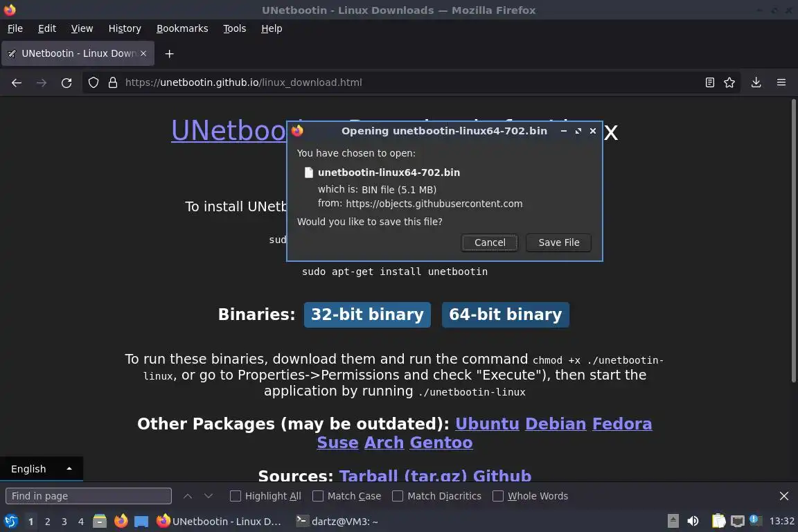The height and width of the screenshot is (532, 798).
Task: Switch to virtual desktop 4
Action: click(x=81, y=522)
